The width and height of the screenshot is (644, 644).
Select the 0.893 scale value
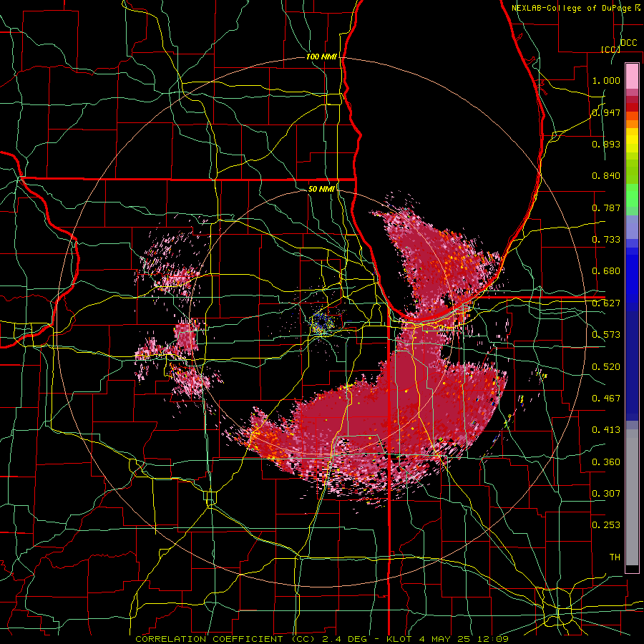tap(606, 144)
